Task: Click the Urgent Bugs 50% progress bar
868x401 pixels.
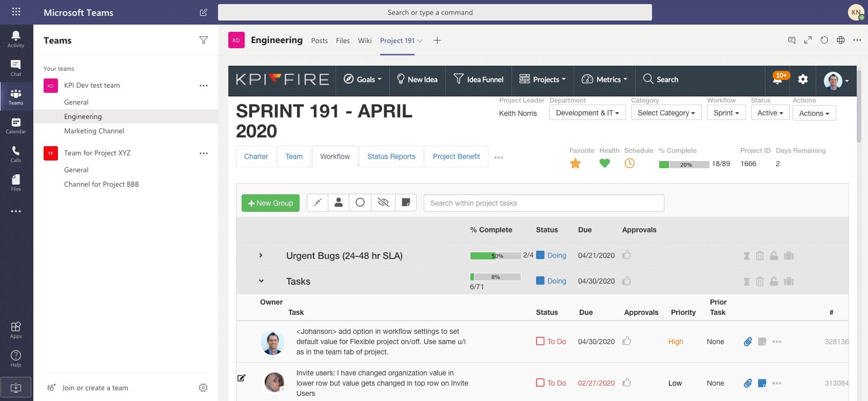Action: [x=496, y=256]
